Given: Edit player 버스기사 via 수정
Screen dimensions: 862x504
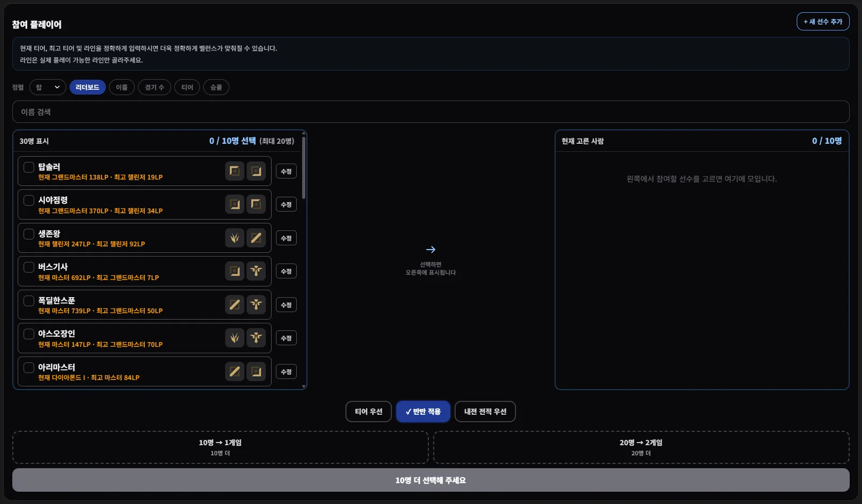Looking at the screenshot, I should pos(286,272).
